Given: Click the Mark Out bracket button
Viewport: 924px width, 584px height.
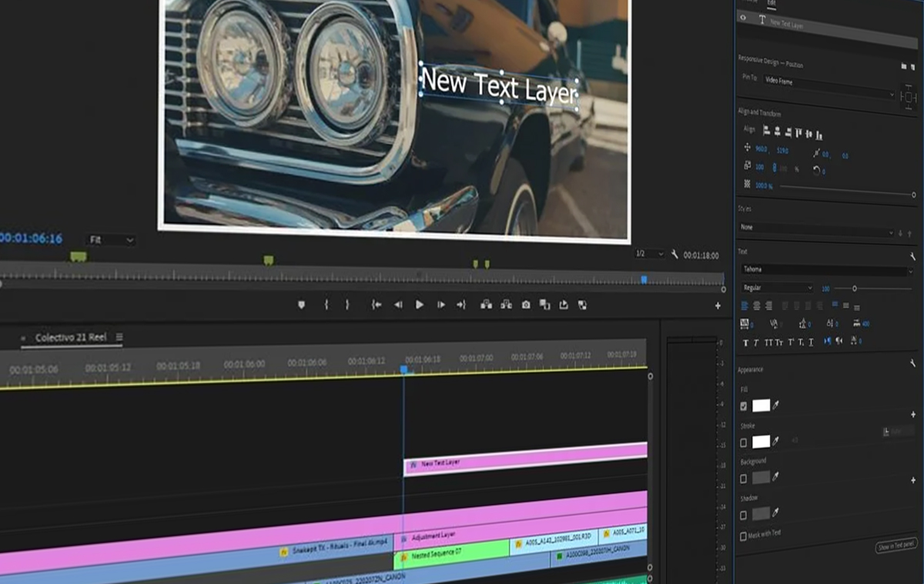Looking at the screenshot, I should click(347, 305).
